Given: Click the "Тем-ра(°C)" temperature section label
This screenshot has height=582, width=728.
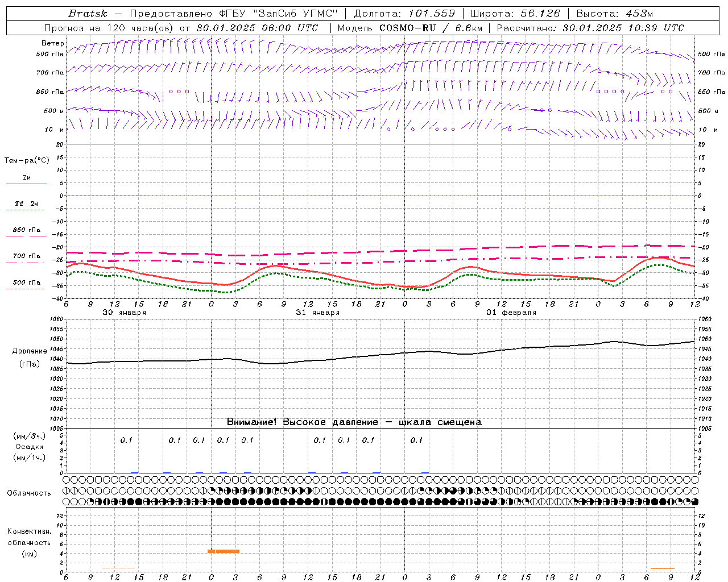Looking at the screenshot, I should click(27, 161).
